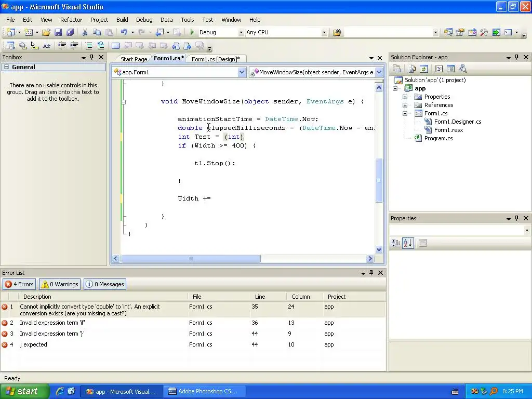The height and width of the screenshot is (399, 532).
Task: Pin the Toolbox panel with auto-hide pushpin
Action: [x=91, y=57]
